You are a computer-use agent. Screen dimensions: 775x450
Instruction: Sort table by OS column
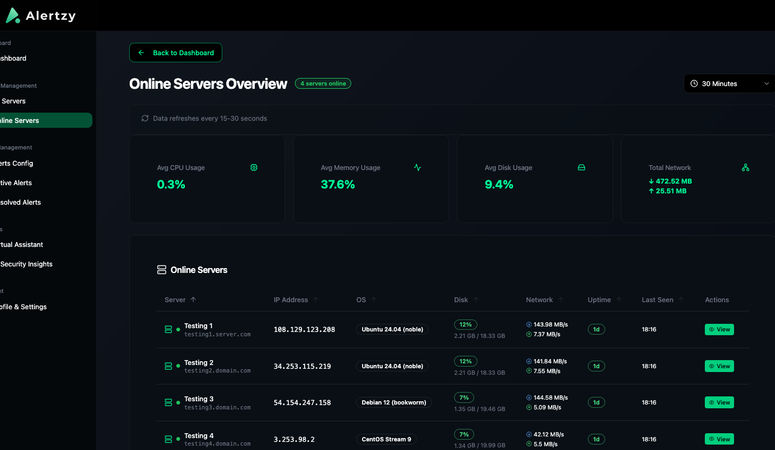pos(366,300)
